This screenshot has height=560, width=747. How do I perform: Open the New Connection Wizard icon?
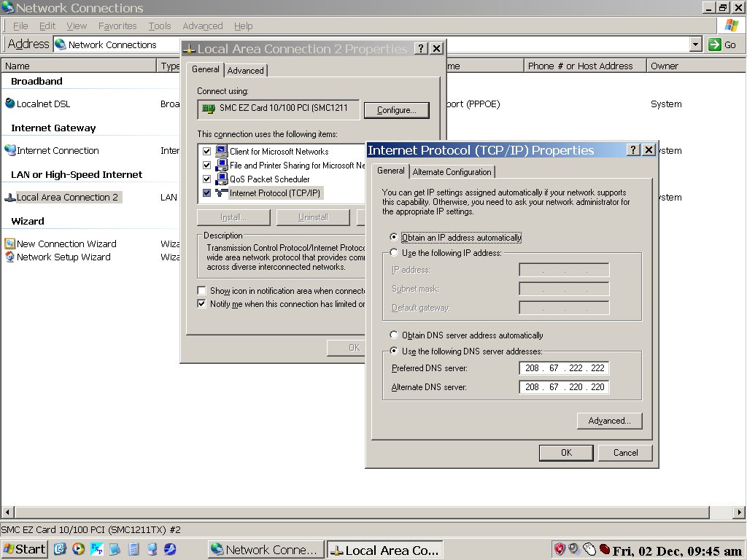click(x=9, y=244)
